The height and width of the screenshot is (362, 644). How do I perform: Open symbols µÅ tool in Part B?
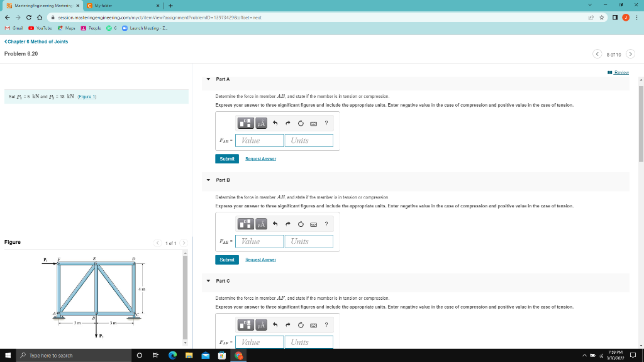coord(261,224)
